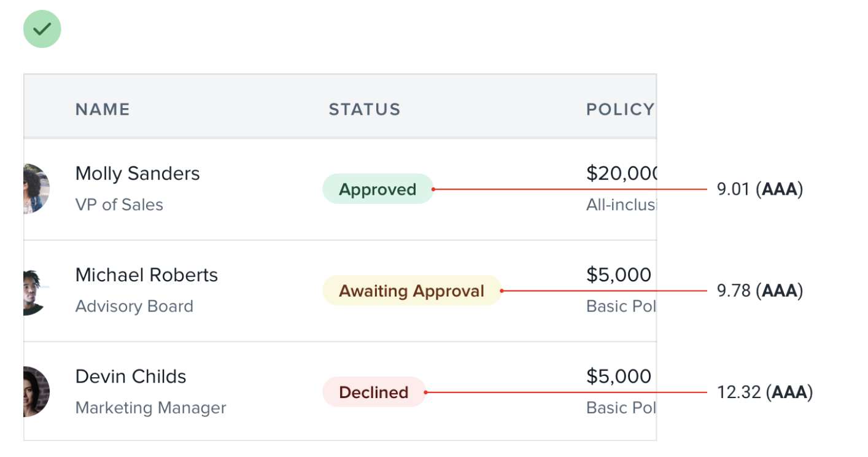This screenshot has height=457, width=868.
Task: Select the green Approved status badge
Action: (x=378, y=189)
